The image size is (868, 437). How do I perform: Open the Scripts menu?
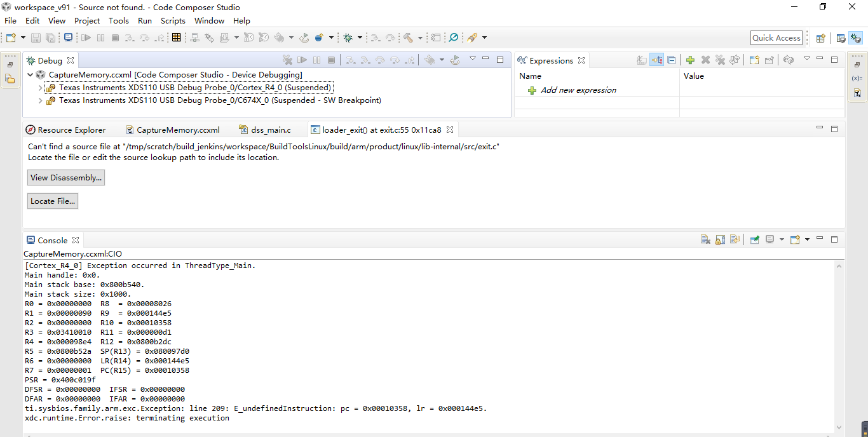pyautogui.click(x=173, y=20)
